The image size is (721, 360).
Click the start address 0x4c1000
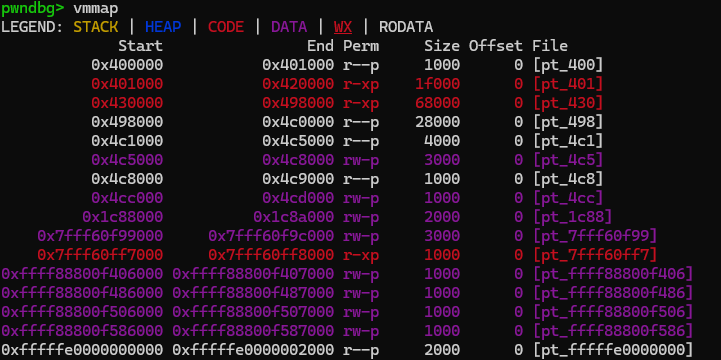127,141
